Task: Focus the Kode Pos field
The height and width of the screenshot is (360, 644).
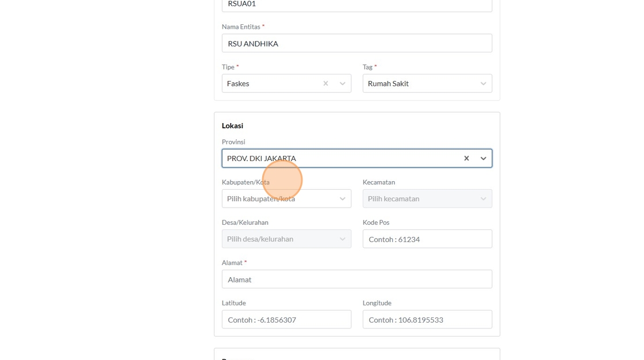Action: pyautogui.click(x=427, y=239)
